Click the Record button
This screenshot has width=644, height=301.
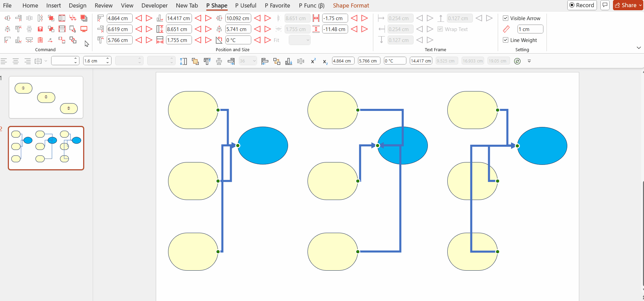(x=582, y=5)
